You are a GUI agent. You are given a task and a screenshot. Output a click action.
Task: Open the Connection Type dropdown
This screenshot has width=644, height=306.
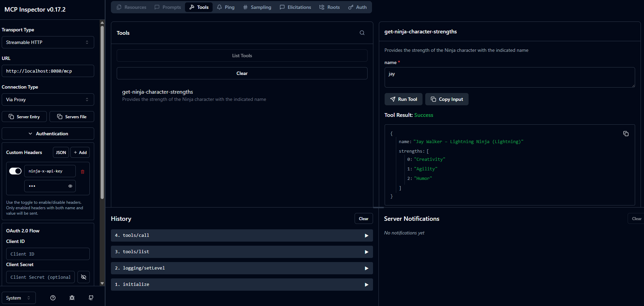[48, 100]
